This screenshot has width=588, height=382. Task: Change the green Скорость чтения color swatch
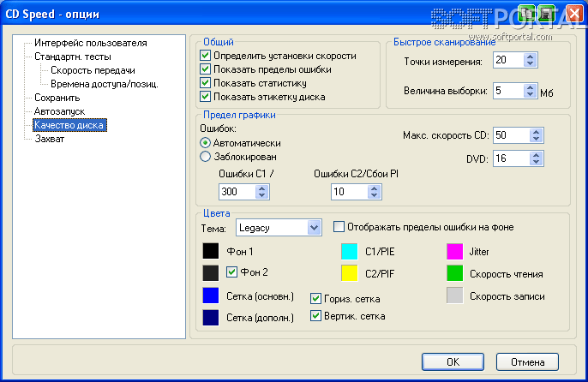[x=455, y=273]
